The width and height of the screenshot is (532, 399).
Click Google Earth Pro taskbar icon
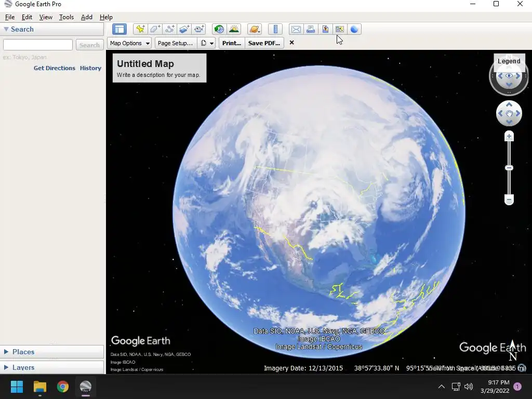coord(86,387)
